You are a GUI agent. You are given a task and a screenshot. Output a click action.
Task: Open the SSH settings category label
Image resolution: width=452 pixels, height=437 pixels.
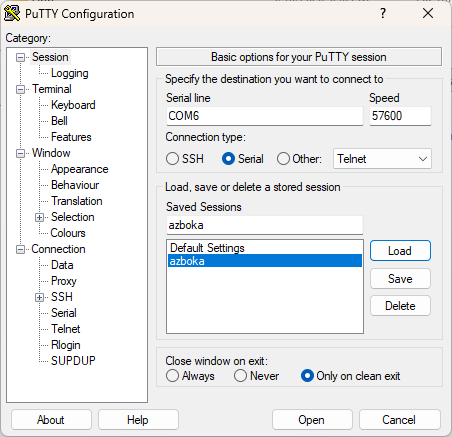(x=62, y=297)
